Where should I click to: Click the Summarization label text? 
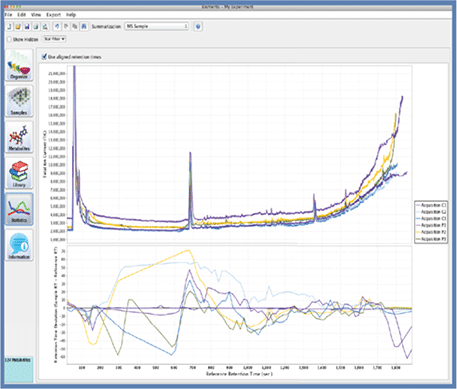pyautogui.click(x=106, y=26)
